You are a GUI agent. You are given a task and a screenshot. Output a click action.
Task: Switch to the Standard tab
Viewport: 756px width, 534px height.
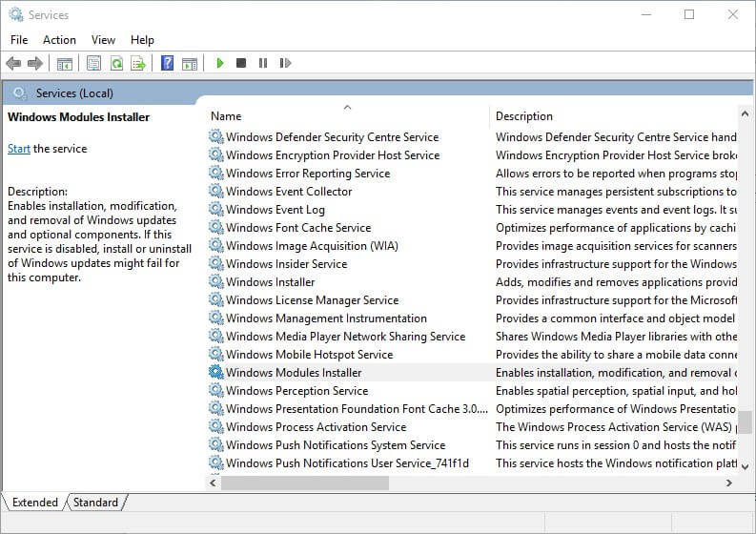point(95,503)
